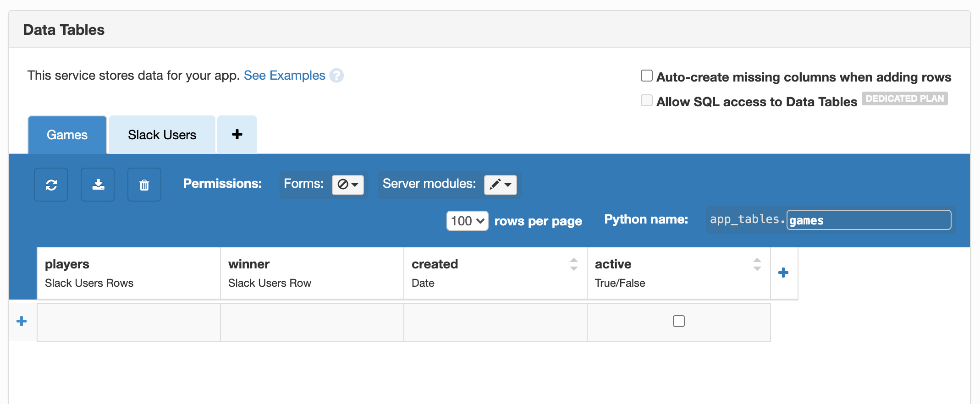This screenshot has width=980, height=404.
Task: Add new column with plus icon
Action: (783, 273)
